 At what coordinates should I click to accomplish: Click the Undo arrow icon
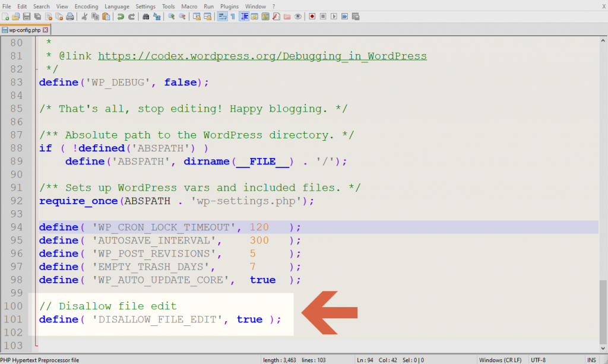click(121, 17)
